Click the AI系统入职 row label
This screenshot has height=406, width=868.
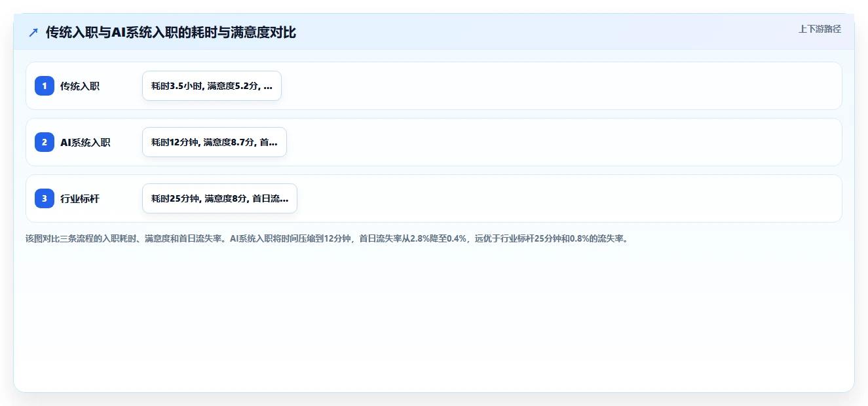click(85, 142)
